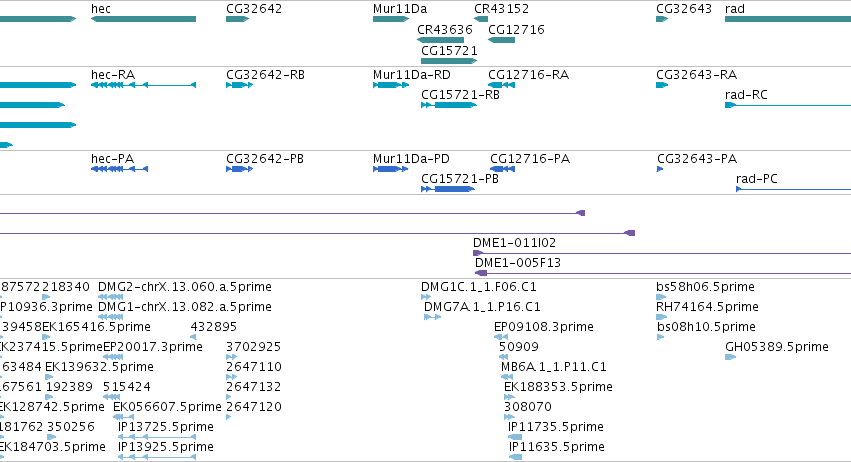The image size is (851, 462).
Task: Click the DMG1C.1_1.F06.C1 label
Action: pos(479,287)
